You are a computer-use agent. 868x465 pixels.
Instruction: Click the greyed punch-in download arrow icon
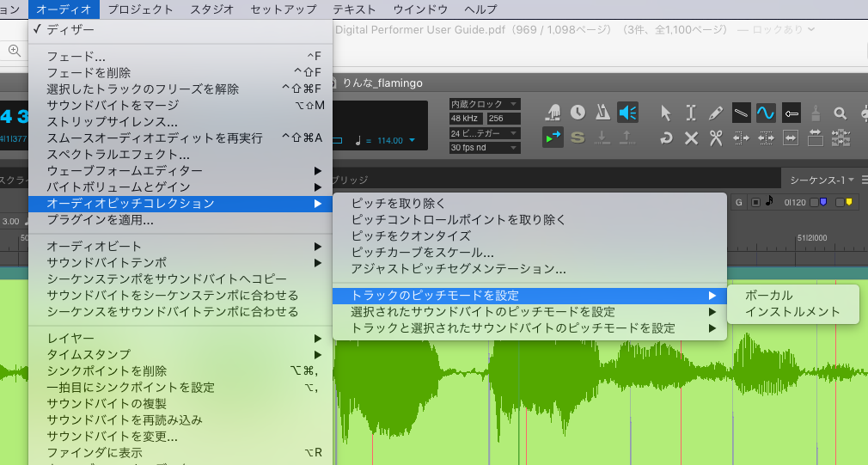coord(602,138)
